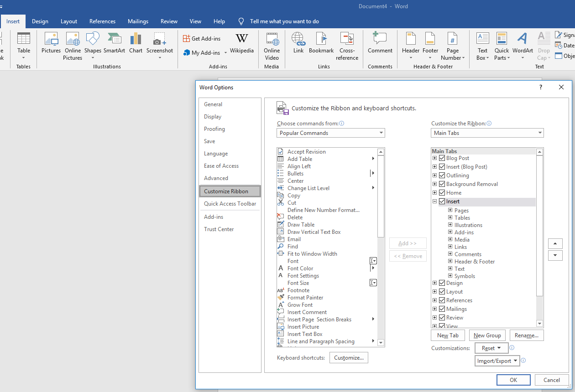This screenshot has height=392, width=575.
Task: Click the New Group button
Action: tap(487, 335)
